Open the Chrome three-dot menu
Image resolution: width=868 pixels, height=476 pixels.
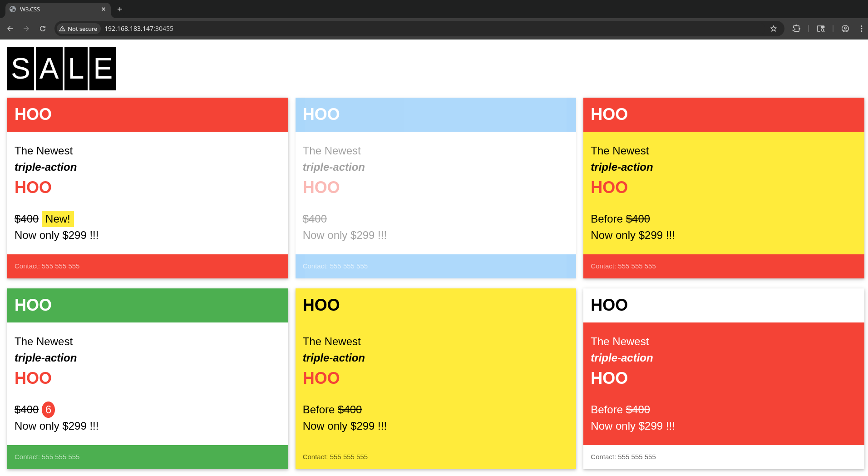pyautogui.click(x=862, y=29)
